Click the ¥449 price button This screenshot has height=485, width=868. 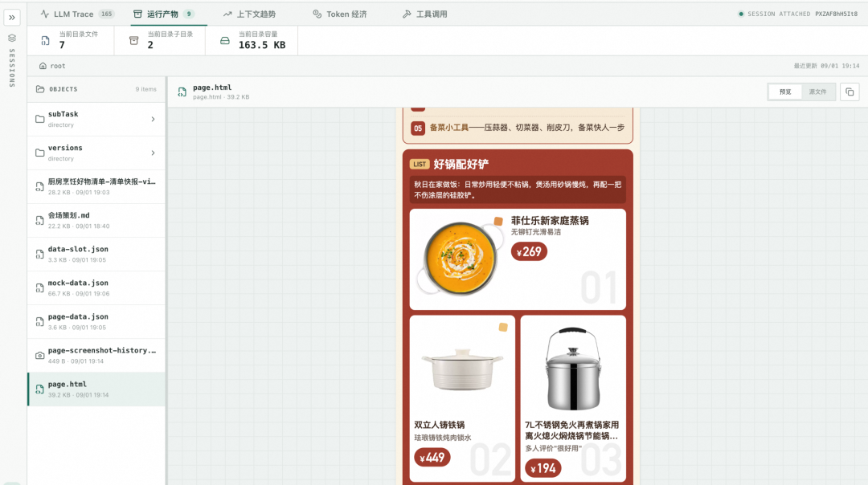click(x=432, y=458)
